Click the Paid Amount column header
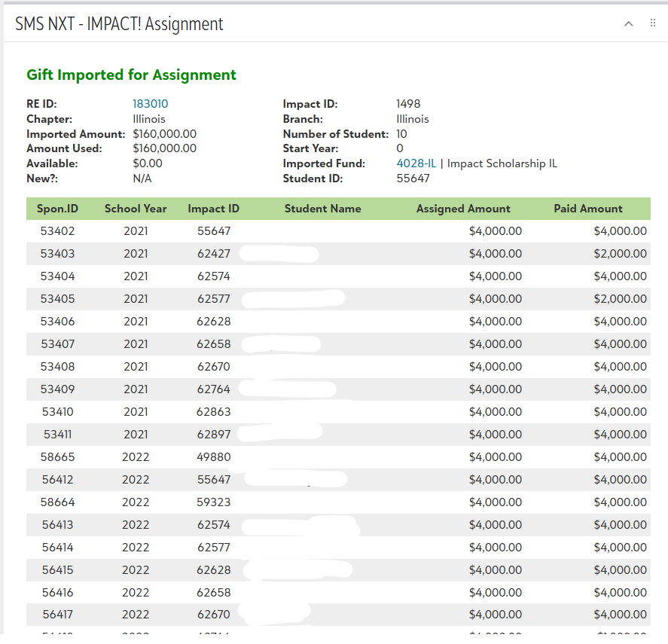This screenshot has height=644, width=668. pos(588,209)
